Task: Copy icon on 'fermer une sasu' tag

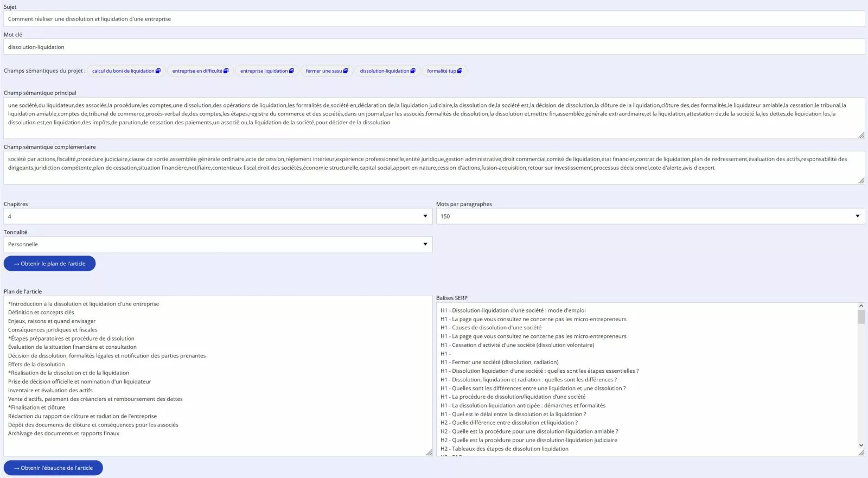Action: click(x=346, y=71)
